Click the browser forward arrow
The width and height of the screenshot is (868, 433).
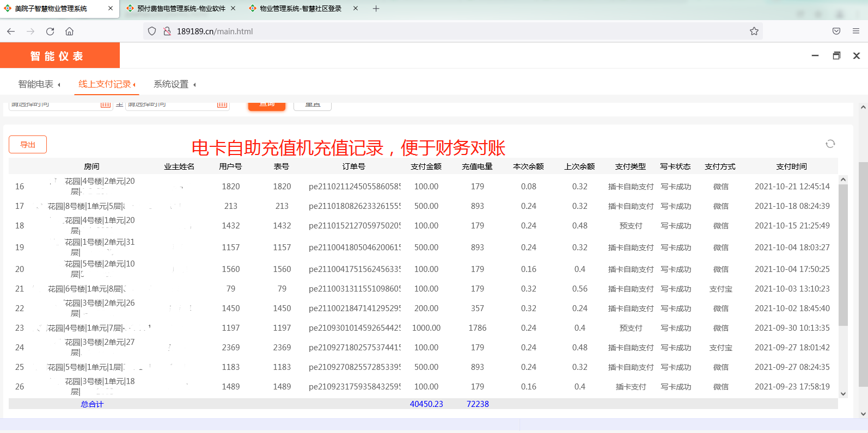click(30, 32)
